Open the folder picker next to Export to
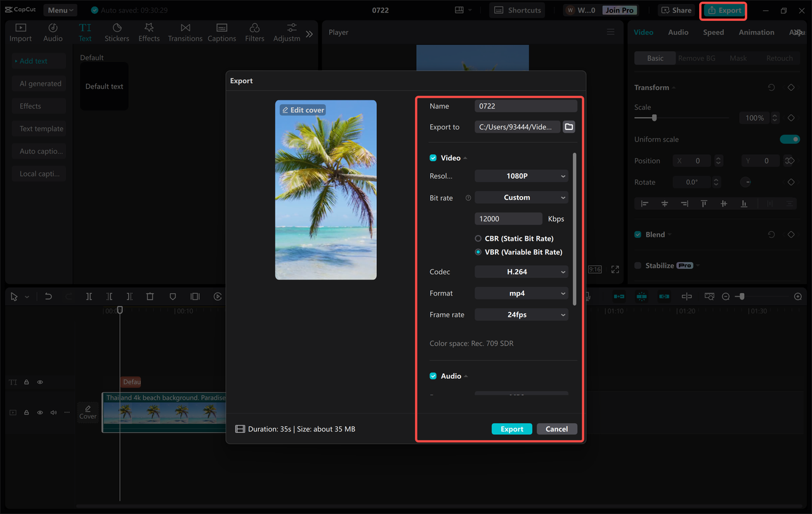This screenshot has height=514, width=812. click(568, 126)
